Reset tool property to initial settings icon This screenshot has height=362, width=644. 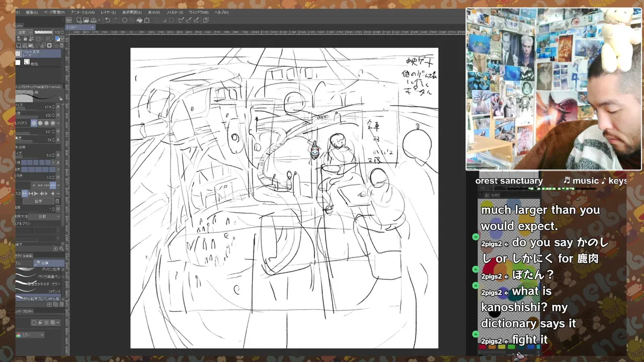coord(55,248)
